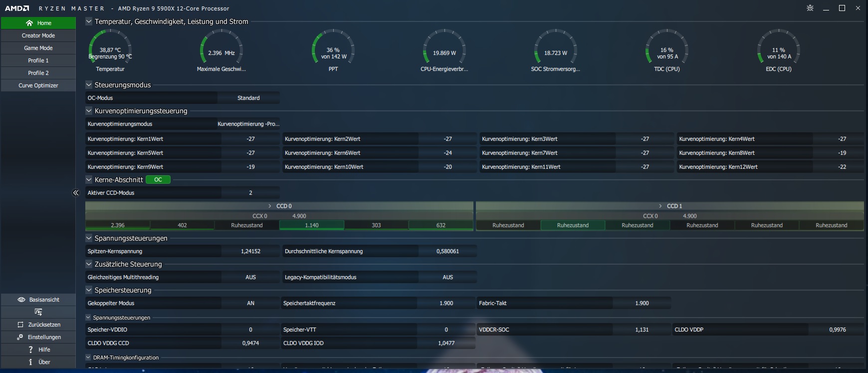Click the unlabeled curve-with-arrows icon below Basisansicht
Screen dimensions: 868x373
(38, 312)
